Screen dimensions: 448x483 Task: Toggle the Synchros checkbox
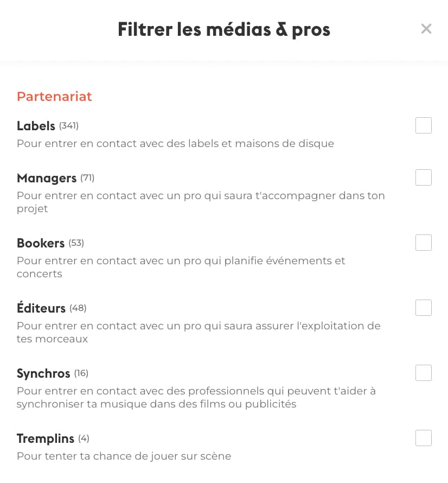[424, 373]
